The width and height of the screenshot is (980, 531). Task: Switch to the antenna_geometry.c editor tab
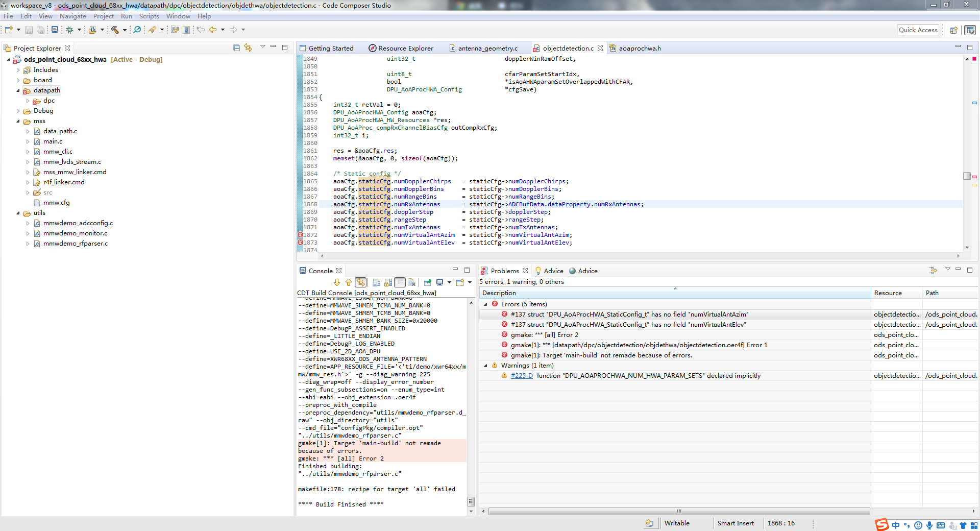pyautogui.click(x=487, y=49)
